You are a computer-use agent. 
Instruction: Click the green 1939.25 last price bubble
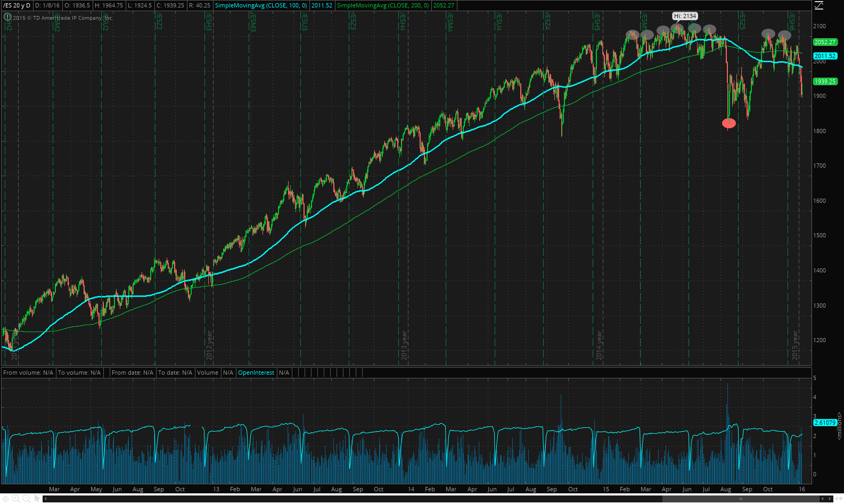point(825,81)
